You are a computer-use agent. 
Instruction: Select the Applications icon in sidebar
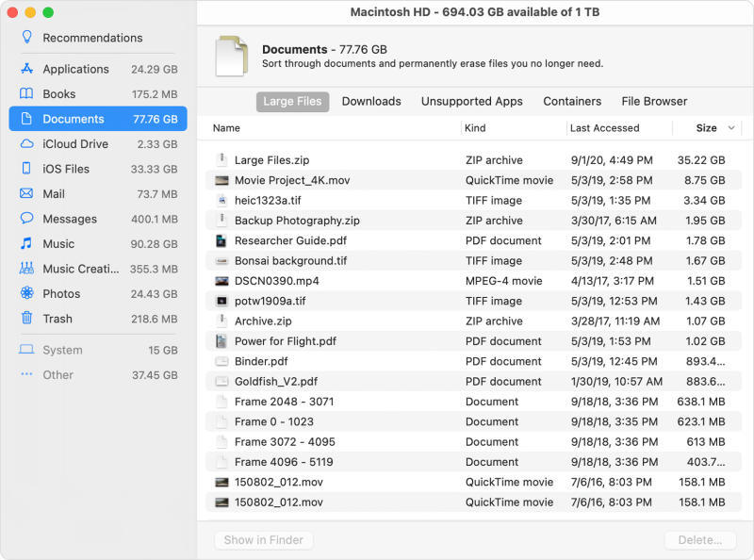coord(26,69)
